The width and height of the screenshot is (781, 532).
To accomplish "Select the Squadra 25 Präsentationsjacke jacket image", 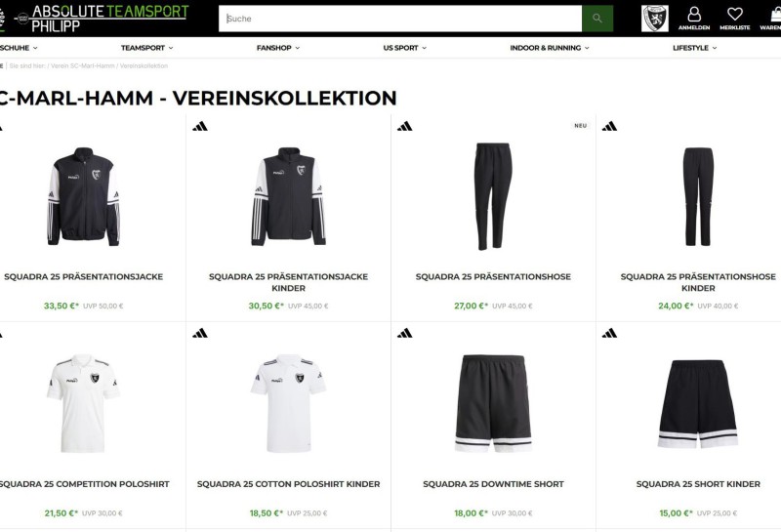I will 84,196.
